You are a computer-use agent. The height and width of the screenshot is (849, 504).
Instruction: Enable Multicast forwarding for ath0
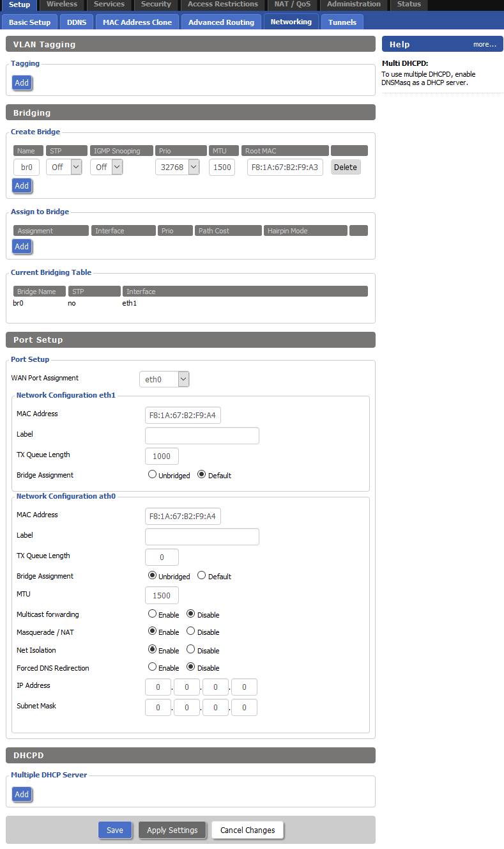point(152,614)
